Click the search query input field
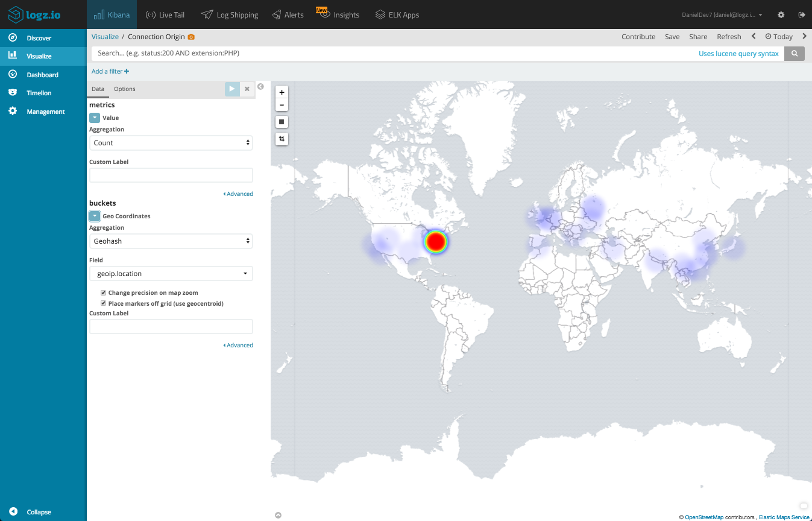The height and width of the screenshot is (521, 812). [x=392, y=53]
